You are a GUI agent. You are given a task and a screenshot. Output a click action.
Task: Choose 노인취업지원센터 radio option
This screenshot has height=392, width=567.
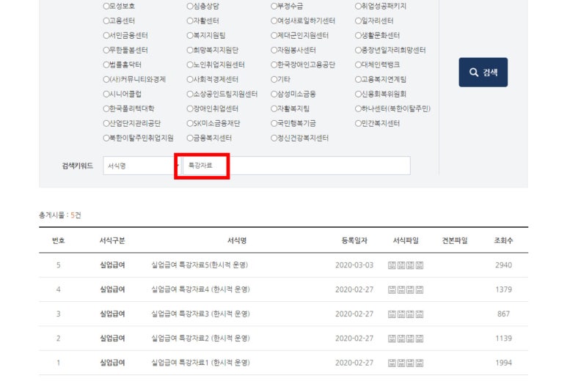190,64
